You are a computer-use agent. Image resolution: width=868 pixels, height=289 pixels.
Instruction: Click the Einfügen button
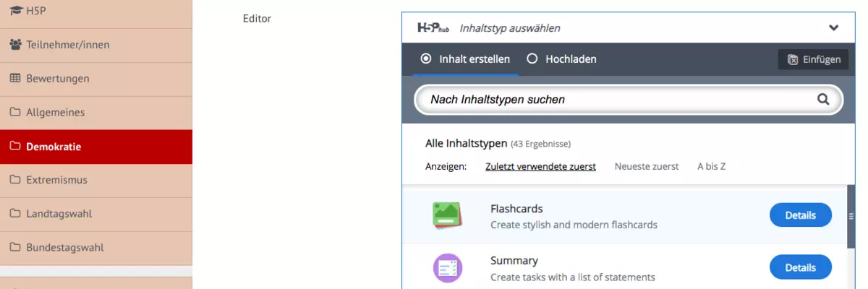[813, 60]
